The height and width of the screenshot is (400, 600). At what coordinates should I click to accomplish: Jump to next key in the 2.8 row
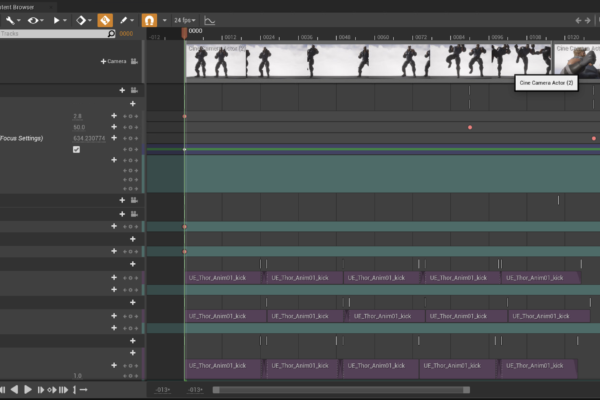tap(136, 116)
